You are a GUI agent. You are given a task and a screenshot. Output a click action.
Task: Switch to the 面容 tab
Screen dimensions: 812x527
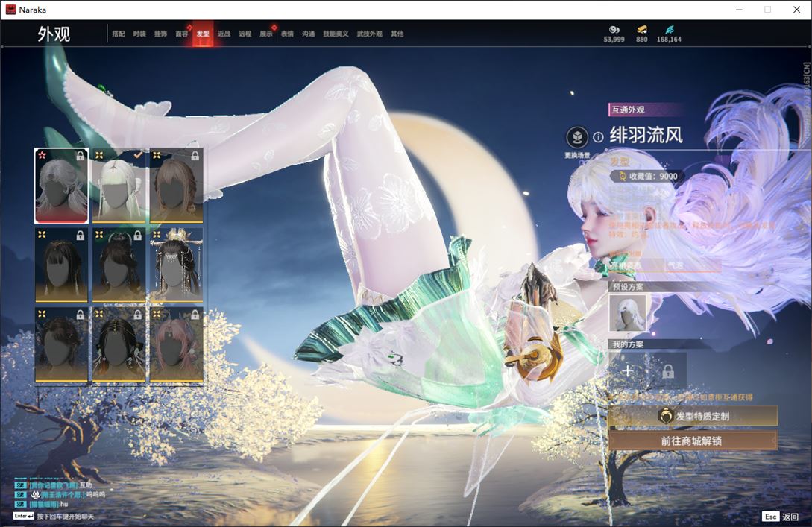[x=182, y=34]
